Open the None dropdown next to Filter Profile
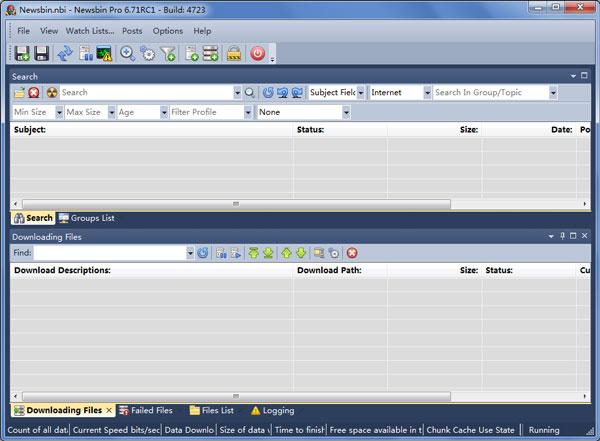Image resolution: width=600 pixels, height=441 pixels. [346, 112]
